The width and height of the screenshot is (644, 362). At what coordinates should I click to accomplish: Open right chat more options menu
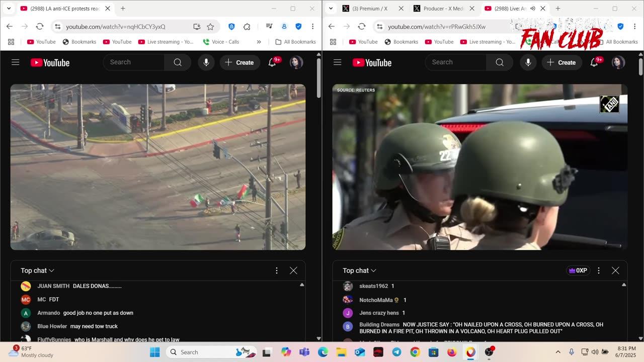[x=598, y=270]
